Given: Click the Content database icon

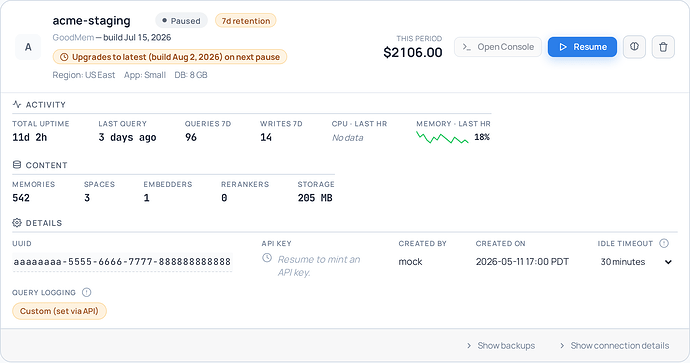Looking at the screenshot, I should pyautogui.click(x=17, y=165).
